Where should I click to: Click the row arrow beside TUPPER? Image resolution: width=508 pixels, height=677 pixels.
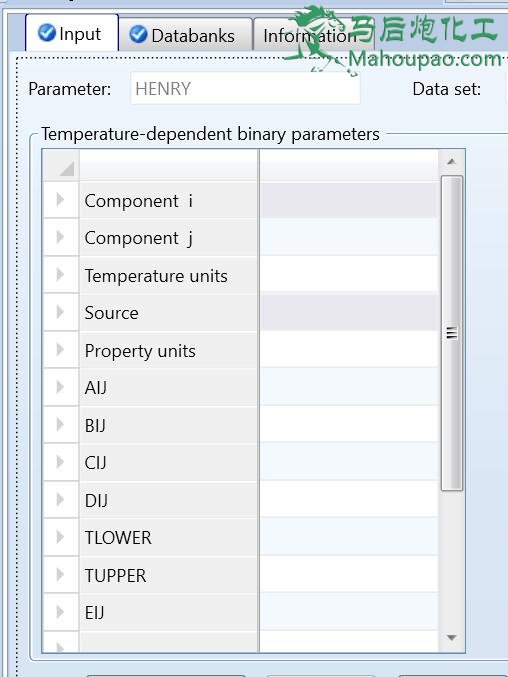(60, 575)
